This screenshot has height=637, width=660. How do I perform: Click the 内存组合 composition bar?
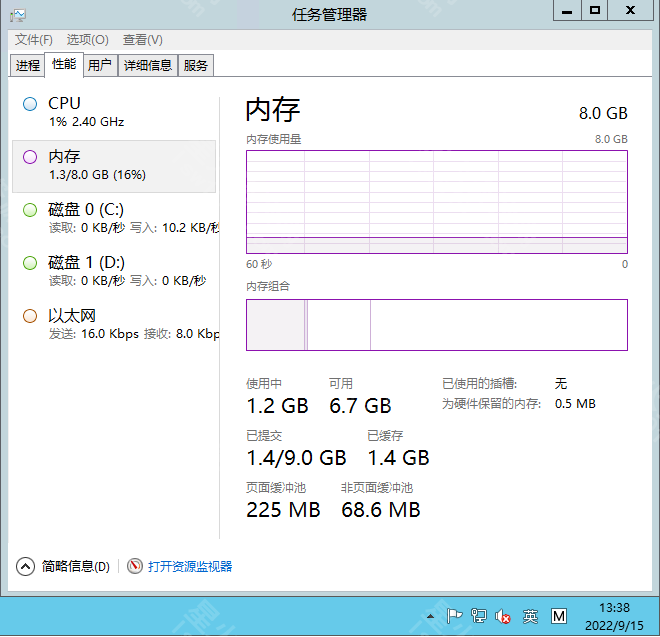(436, 325)
